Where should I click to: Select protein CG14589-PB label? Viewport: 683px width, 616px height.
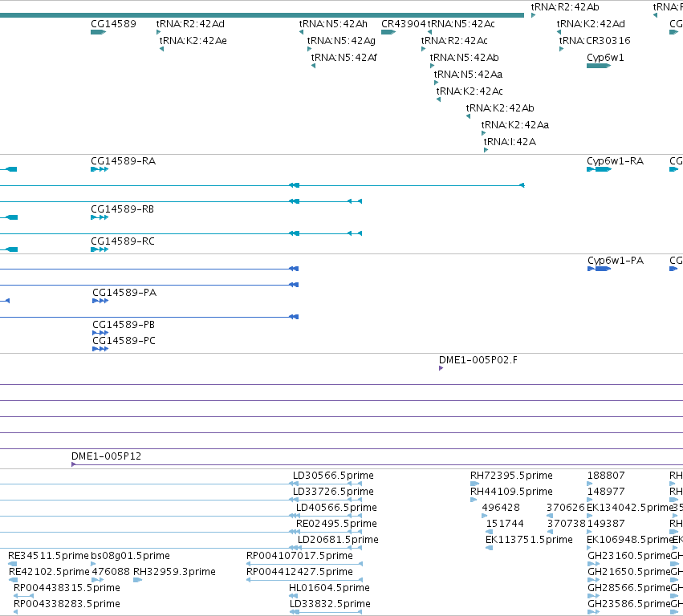pos(124,325)
